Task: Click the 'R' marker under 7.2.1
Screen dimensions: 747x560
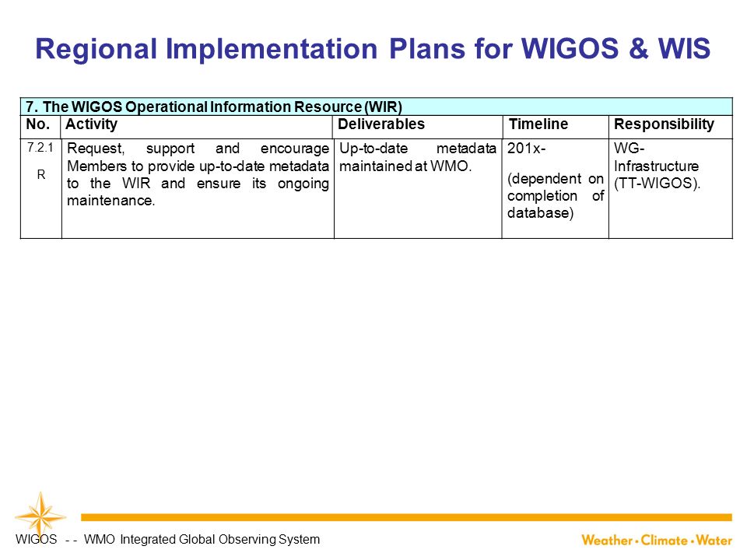Action: click(41, 175)
